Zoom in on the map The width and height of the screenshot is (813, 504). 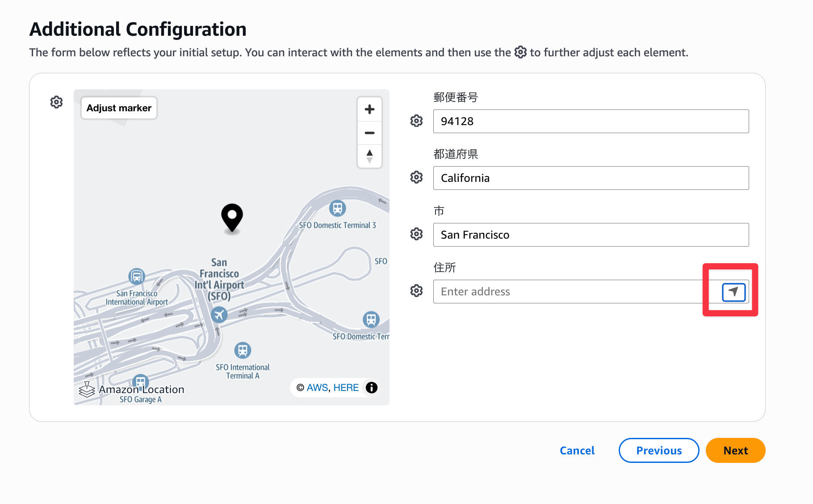(369, 109)
